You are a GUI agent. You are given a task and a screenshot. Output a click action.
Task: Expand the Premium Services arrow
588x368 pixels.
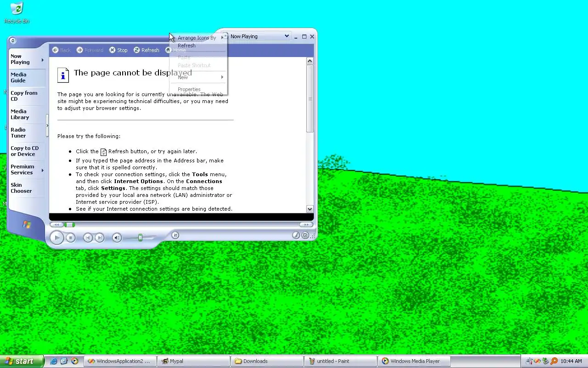[43, 170]
